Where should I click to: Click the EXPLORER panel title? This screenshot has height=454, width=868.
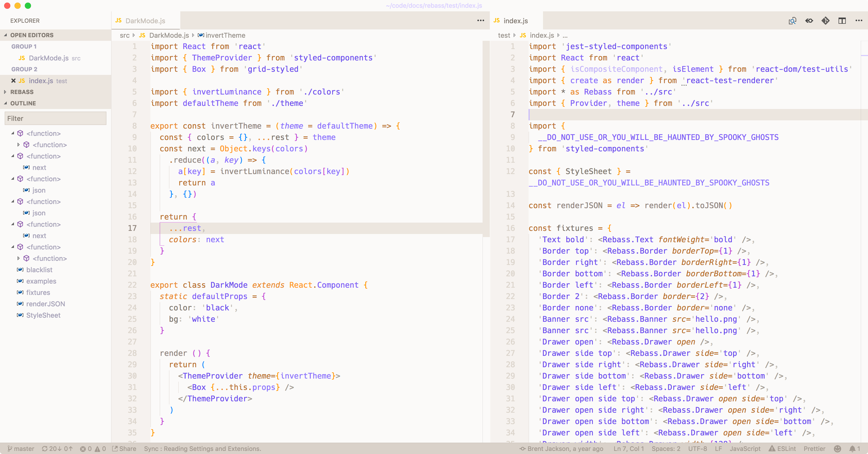coord(25,21)
